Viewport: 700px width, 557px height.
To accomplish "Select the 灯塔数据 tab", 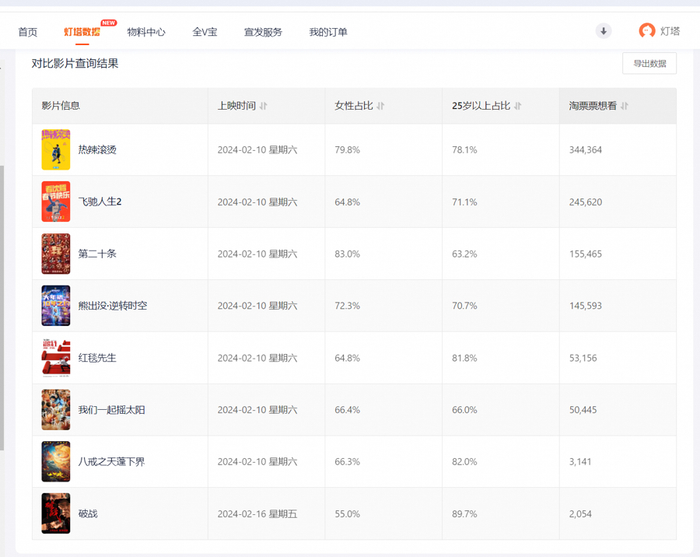I will pos(82,32).
